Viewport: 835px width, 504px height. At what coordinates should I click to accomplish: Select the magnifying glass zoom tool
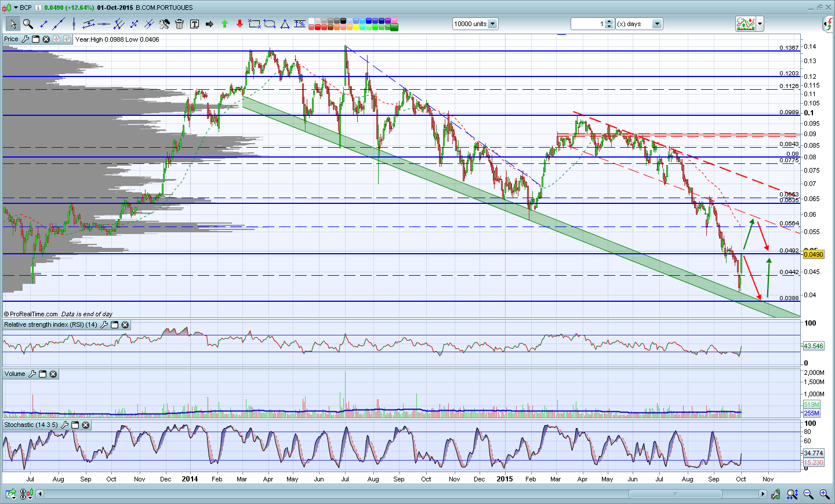(27, 24)
